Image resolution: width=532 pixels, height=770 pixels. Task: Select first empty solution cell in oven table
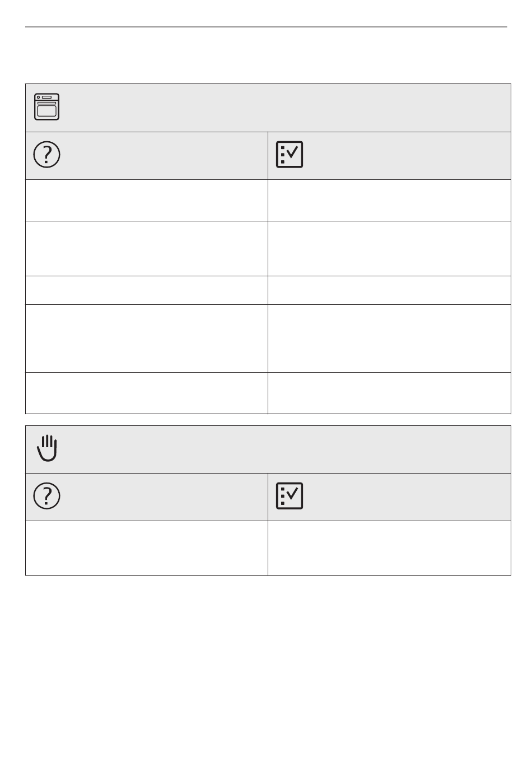pos(389,200)
